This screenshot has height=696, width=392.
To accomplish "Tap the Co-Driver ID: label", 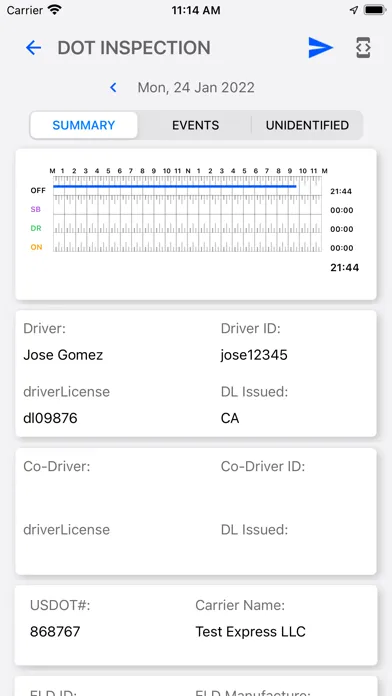I will click(263, 467).
